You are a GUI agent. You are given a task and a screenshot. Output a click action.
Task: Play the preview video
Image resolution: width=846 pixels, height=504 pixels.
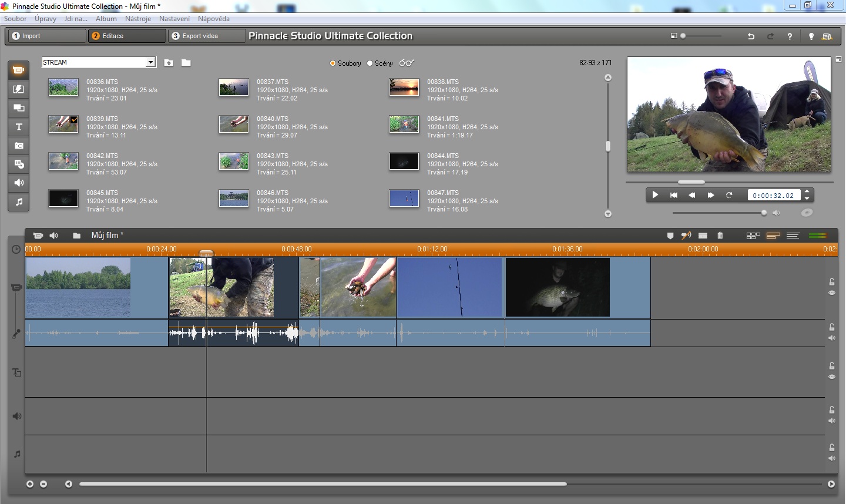coord(655,195)
